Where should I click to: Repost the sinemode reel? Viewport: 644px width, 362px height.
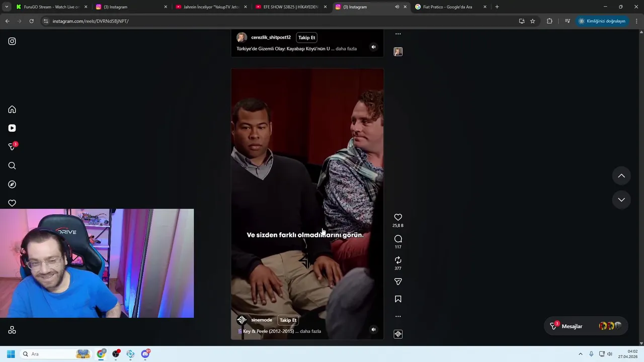(398, 260)
